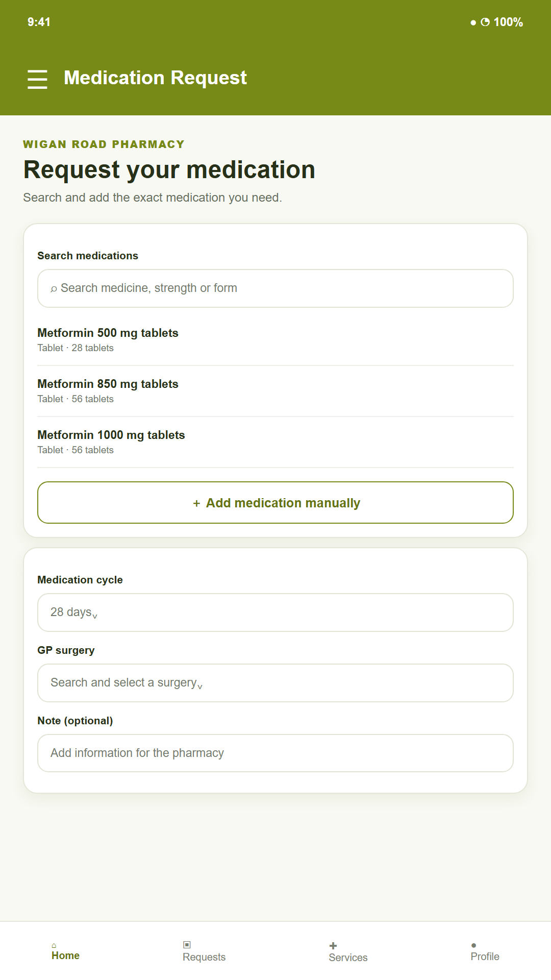Click the plus icon on Add medication manually
The width and height of the screenshot is (551, 980).
[196, 503]
